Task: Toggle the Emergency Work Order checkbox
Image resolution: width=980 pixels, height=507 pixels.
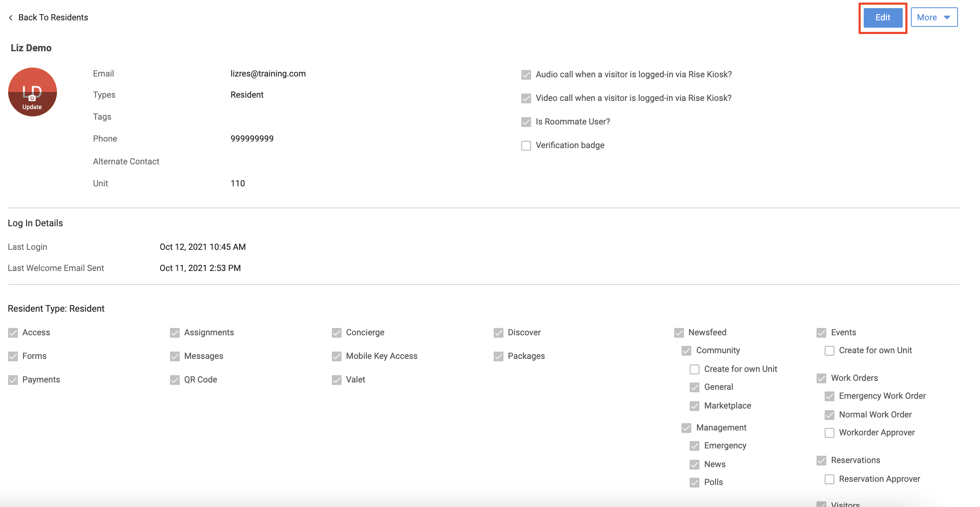Action: coord(830,396)
